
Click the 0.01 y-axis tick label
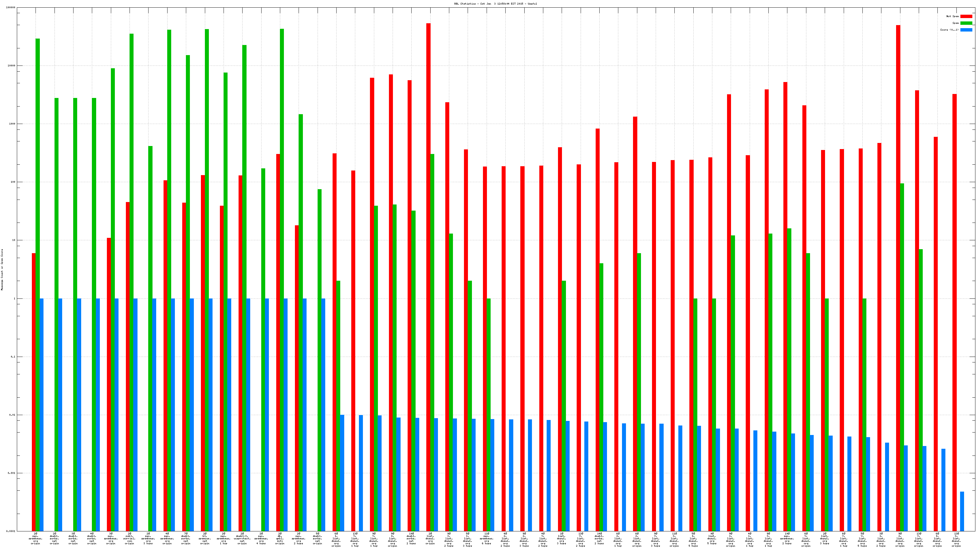[13, 415]
